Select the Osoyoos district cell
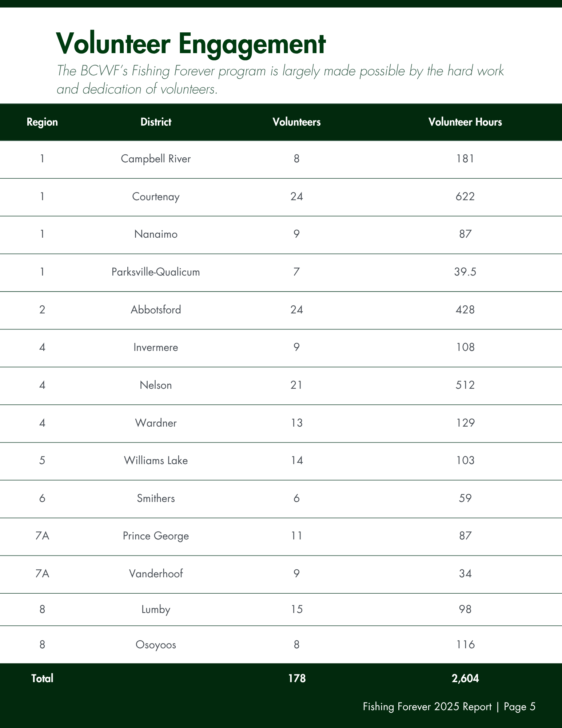Screen dimensions: 562x728 156,645
